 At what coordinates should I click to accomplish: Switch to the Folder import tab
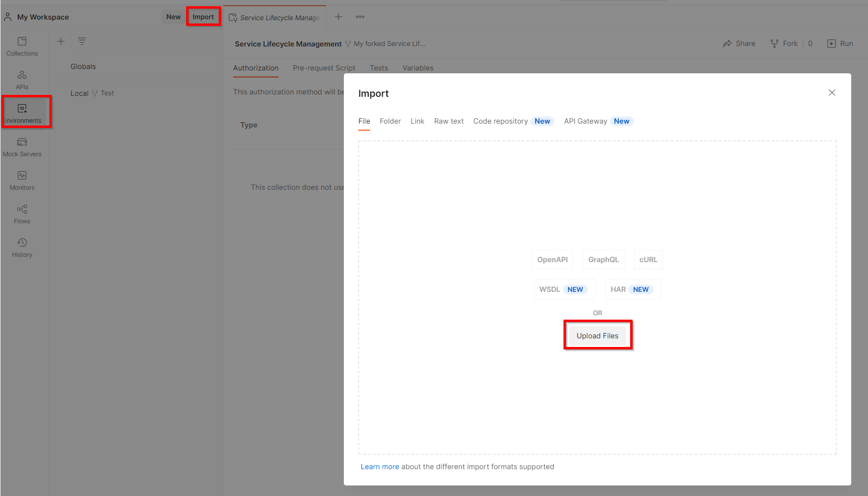(390, 121)
